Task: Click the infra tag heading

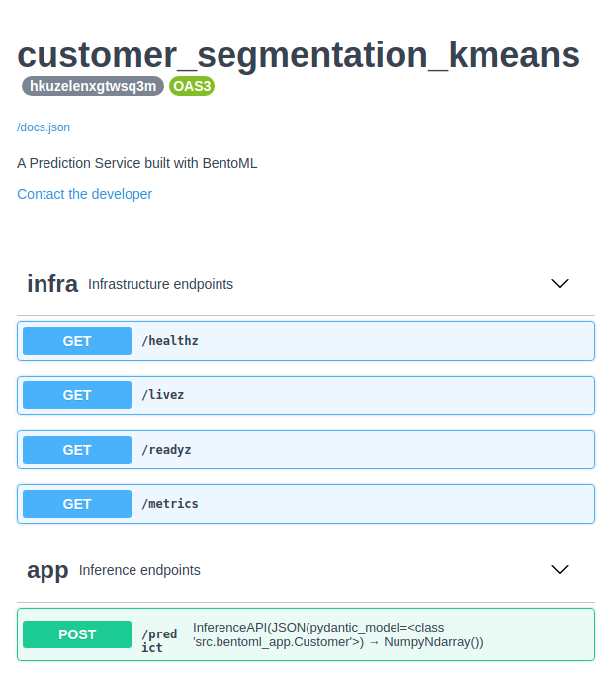Action: click(52, 284)
